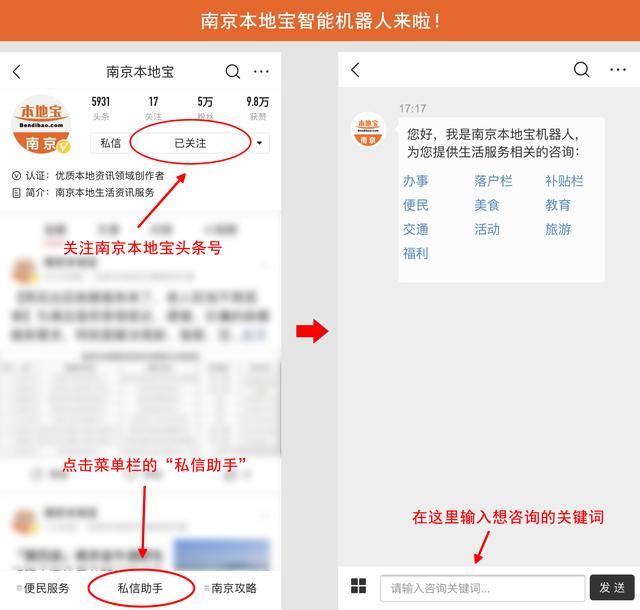The width and height of the screenshot is (640, 610).
Task: Tap the 17:17 message timestamp
Action: (413, 108)
